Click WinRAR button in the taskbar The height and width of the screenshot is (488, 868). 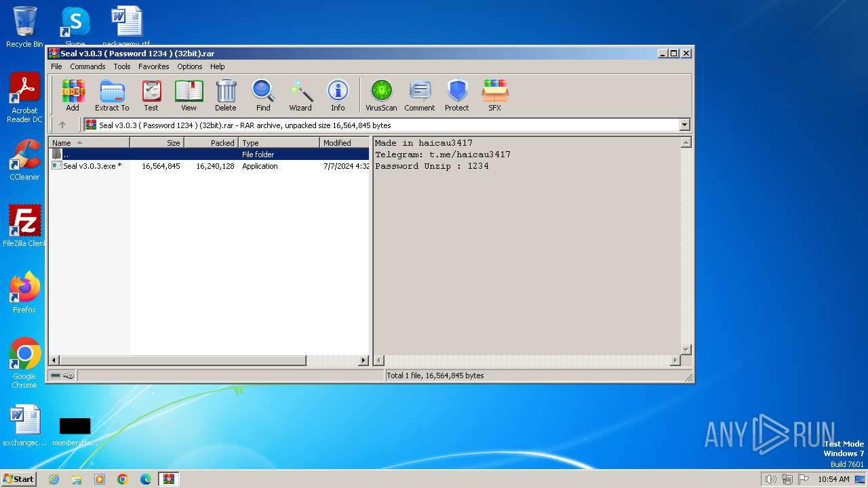point(168,479)
